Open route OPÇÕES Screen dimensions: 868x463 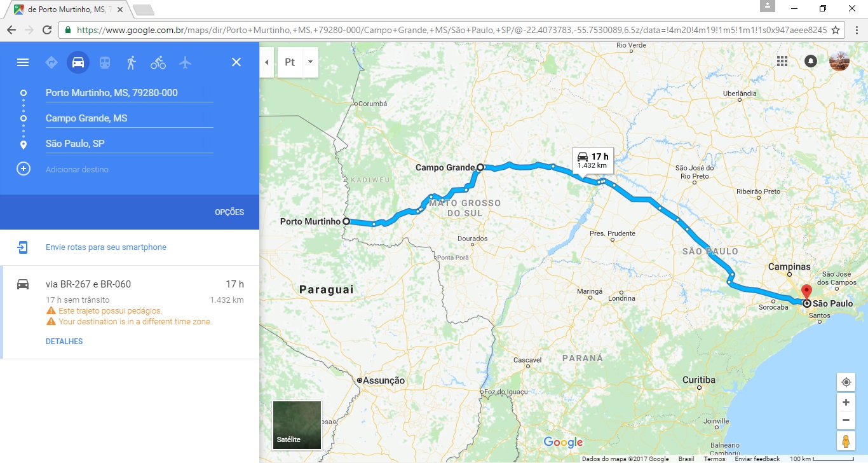pos(229,212)
